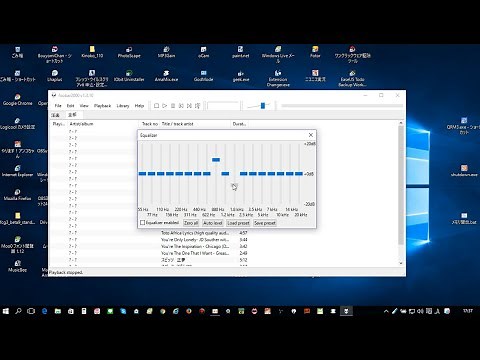480x360 pixels.
Task: Click the Title / track artist column header
Action: click(x=195, y=124)
